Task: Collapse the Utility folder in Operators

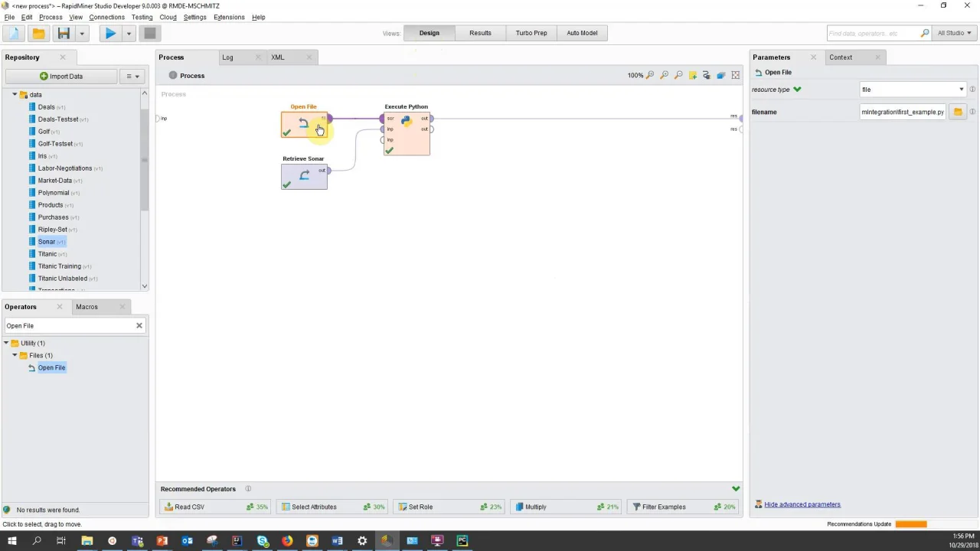Action: 6,343
